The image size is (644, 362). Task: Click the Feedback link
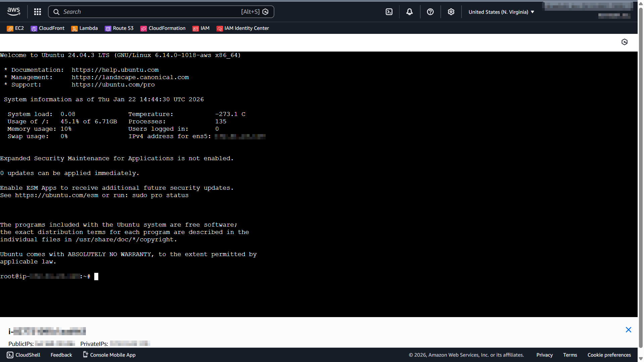[x=61, y=355]
